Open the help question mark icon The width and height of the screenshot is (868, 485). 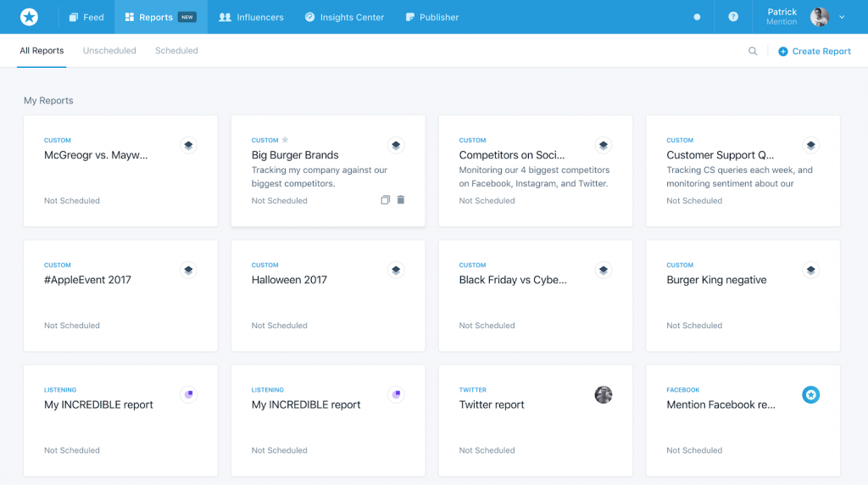point(733,17)
